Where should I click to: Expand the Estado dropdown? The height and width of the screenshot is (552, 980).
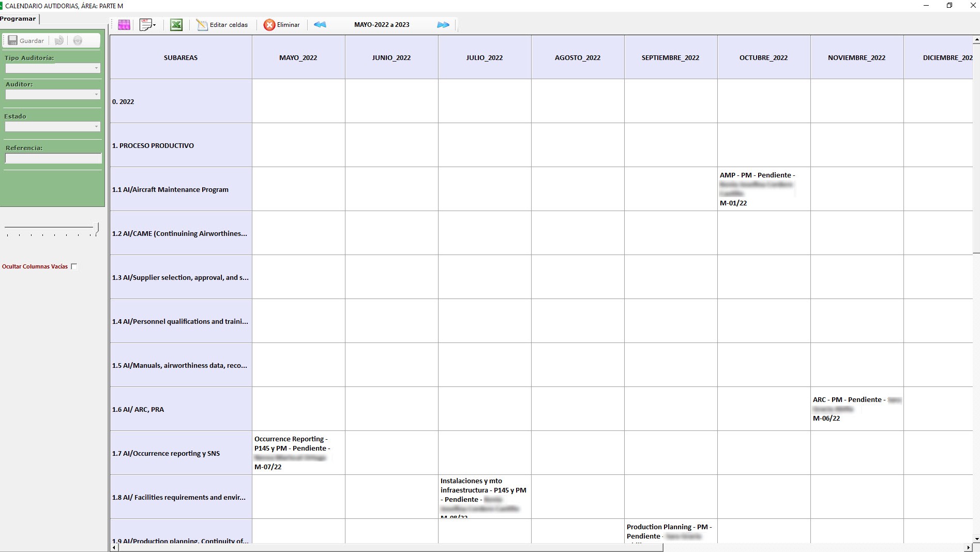tap(96, 127)
